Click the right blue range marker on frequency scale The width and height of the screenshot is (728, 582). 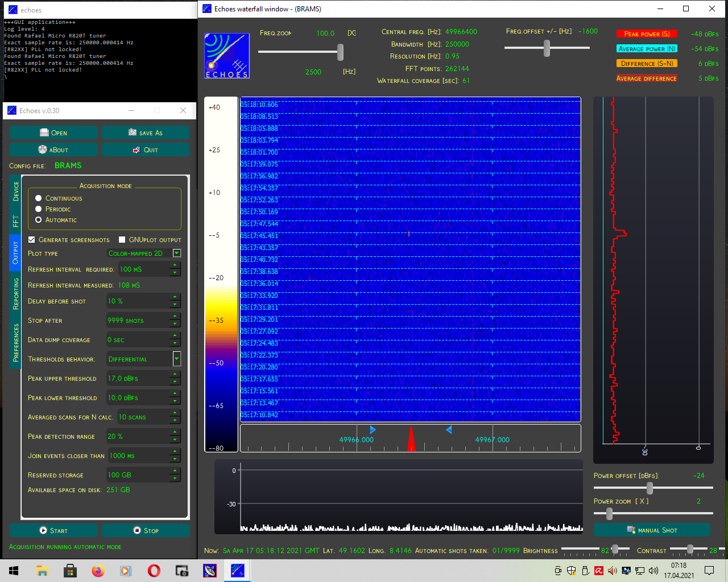tap(449, 430)
